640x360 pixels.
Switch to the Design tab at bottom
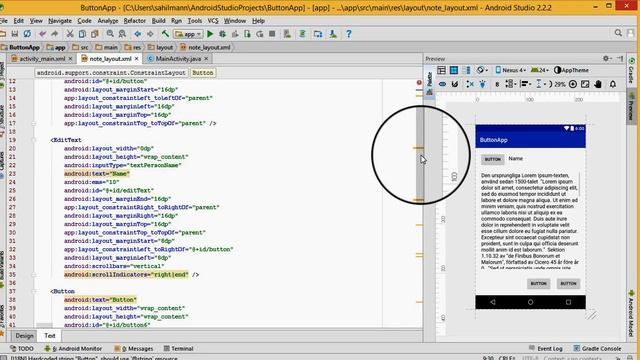tap(24, 336)
